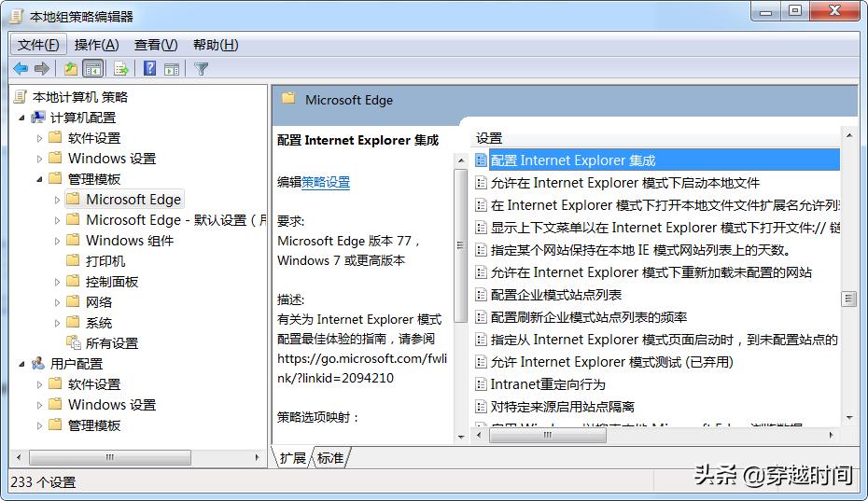
Task: Collapse the 用户配置 node
Action: coord(21,364)
